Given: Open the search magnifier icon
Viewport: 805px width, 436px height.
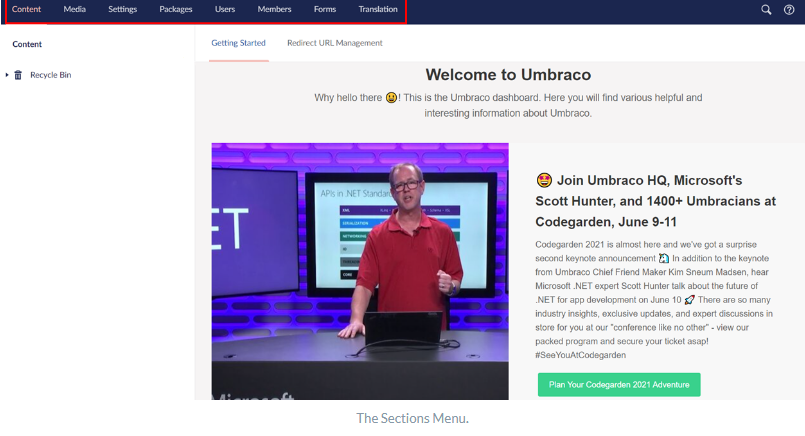Looking at the screenshot, I should (x=766, y=10).
